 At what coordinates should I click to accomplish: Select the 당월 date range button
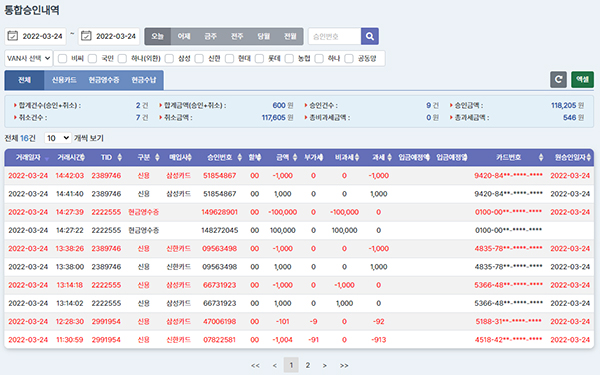point(263,36)
